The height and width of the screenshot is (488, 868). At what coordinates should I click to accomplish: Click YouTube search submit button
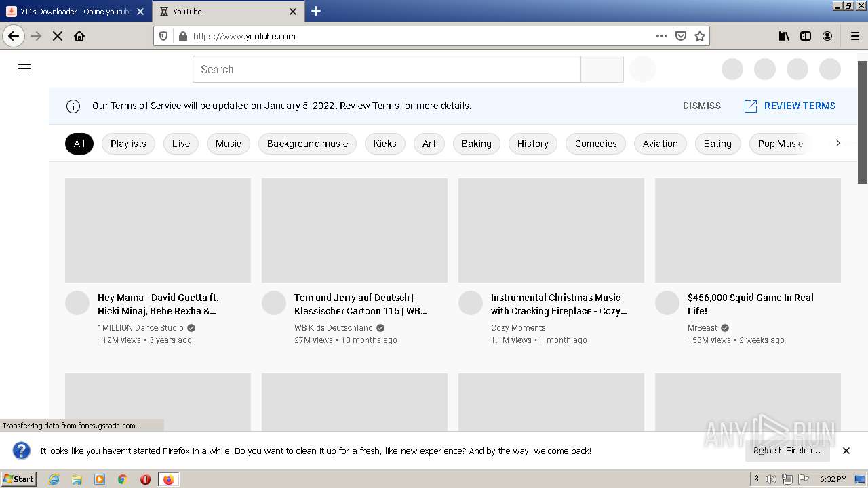pyautogui.click(x=602, y=69)
